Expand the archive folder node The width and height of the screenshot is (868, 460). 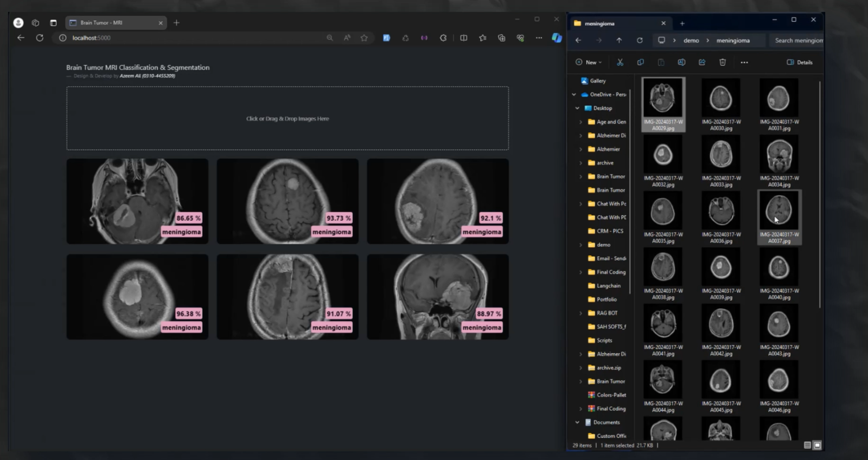pyautogui.click(x=581, y=163)
